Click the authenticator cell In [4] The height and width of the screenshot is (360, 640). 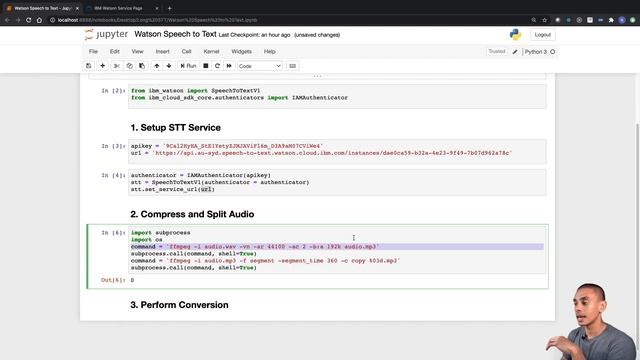coord(337,182)
